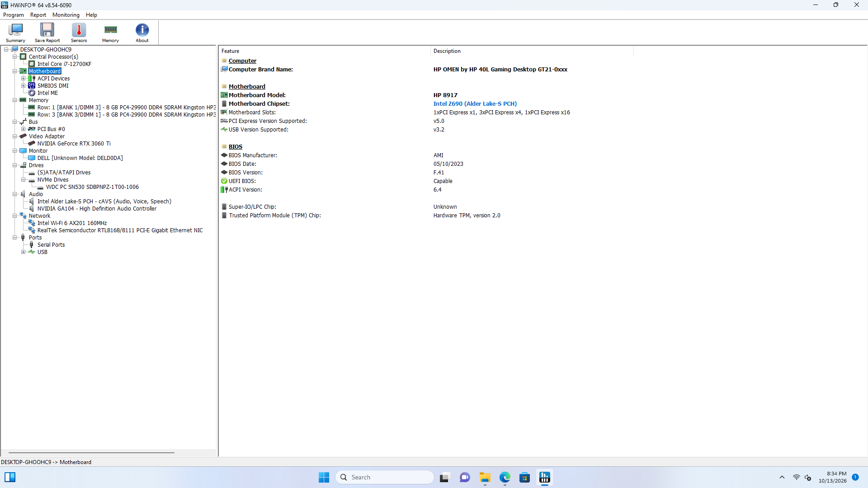This screenshot has height=488, width=868.
Task: Select the SMBIOS DMI tree node
Action: pyautogui.click(x=53, y=86)
